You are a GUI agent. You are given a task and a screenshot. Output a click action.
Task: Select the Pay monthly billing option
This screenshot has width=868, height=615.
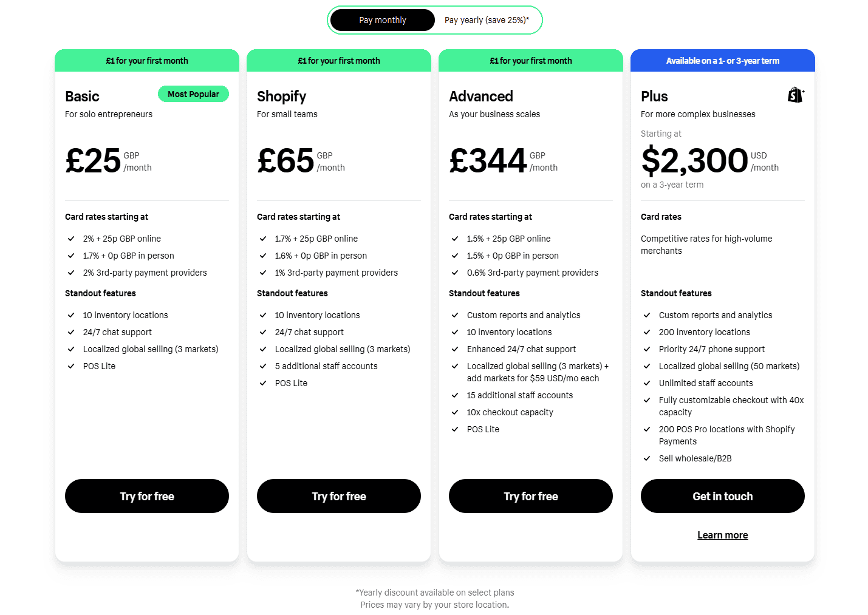coord(383,20)
